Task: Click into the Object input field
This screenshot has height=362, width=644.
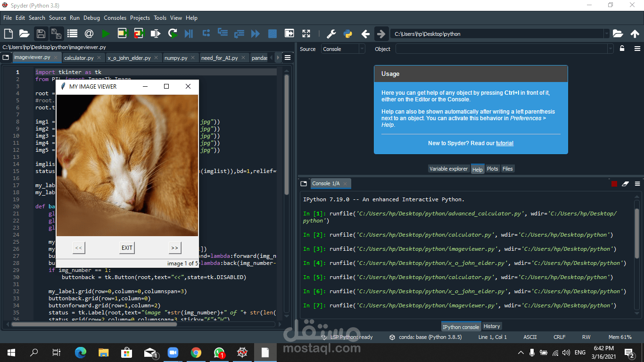Action: click(501, 49)
